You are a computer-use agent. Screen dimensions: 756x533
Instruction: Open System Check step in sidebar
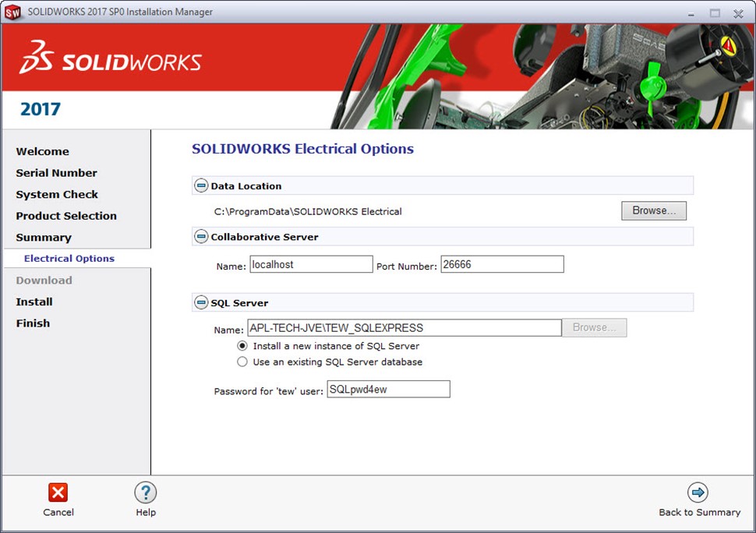click(57, 195)
